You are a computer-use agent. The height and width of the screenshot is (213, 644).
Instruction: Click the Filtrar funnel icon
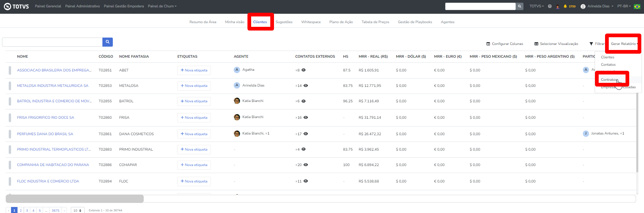[591, 44]
